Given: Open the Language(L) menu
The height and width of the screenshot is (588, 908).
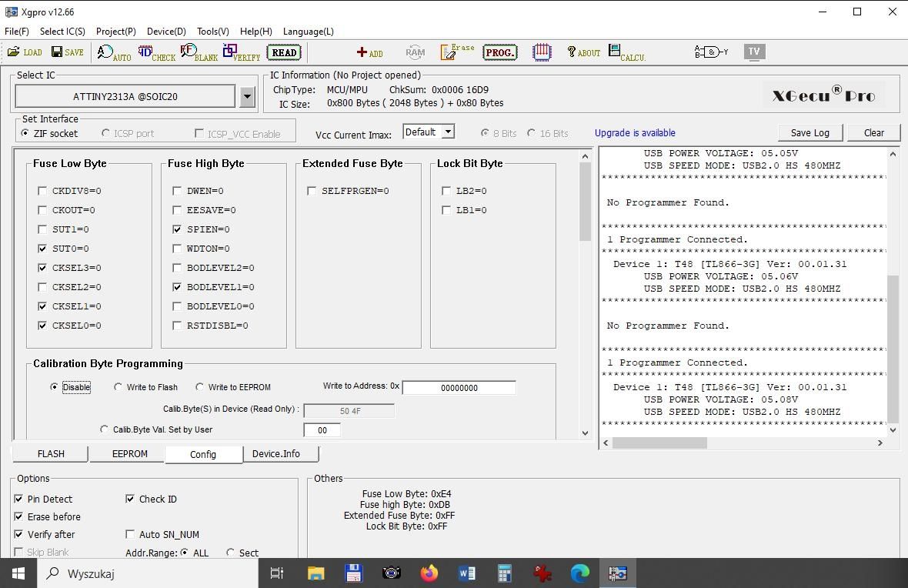Looking at the screenshot, I should [x=308, y=32].
